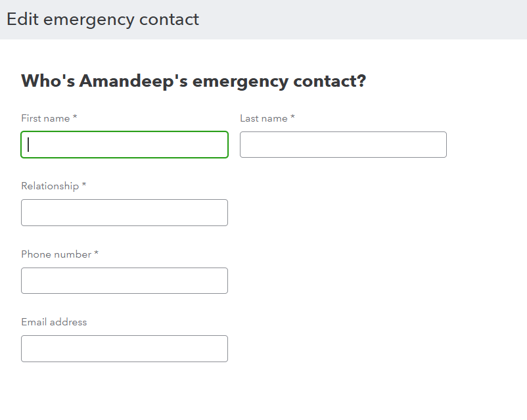The width and height of the screenshot is (527, 420).
Task: Click the required asterisk beside First name
Action: click(75, 118)
